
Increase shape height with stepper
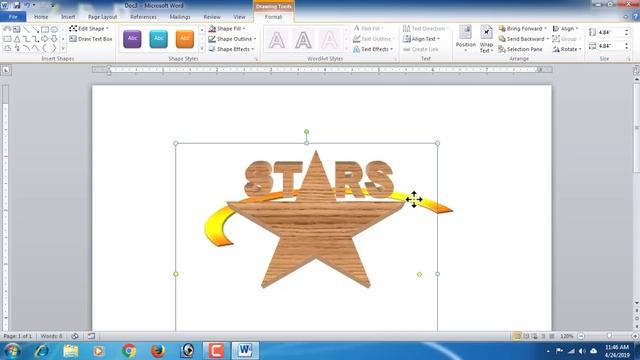click(x=627, y=30)
